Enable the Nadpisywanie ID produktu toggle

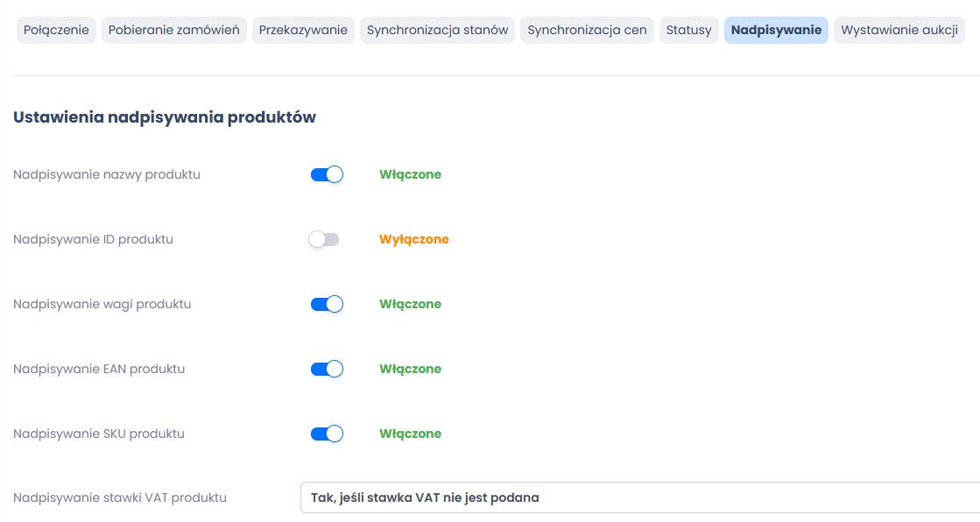pyautogui.click(x=324, y=239)
